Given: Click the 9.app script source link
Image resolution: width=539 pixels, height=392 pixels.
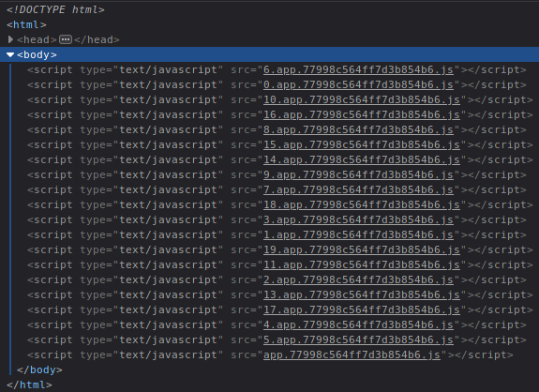Looking at the screenshot, I should [x=358, y=175].
